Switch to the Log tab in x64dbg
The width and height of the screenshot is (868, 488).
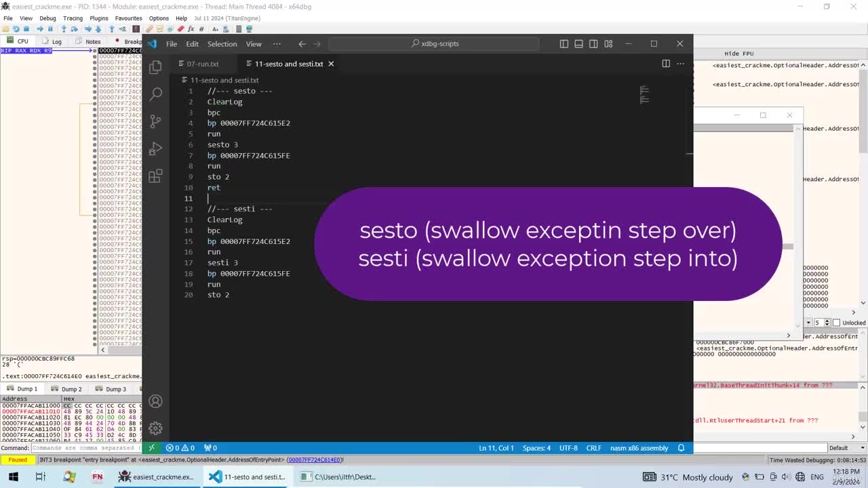[x=53, y=41]
